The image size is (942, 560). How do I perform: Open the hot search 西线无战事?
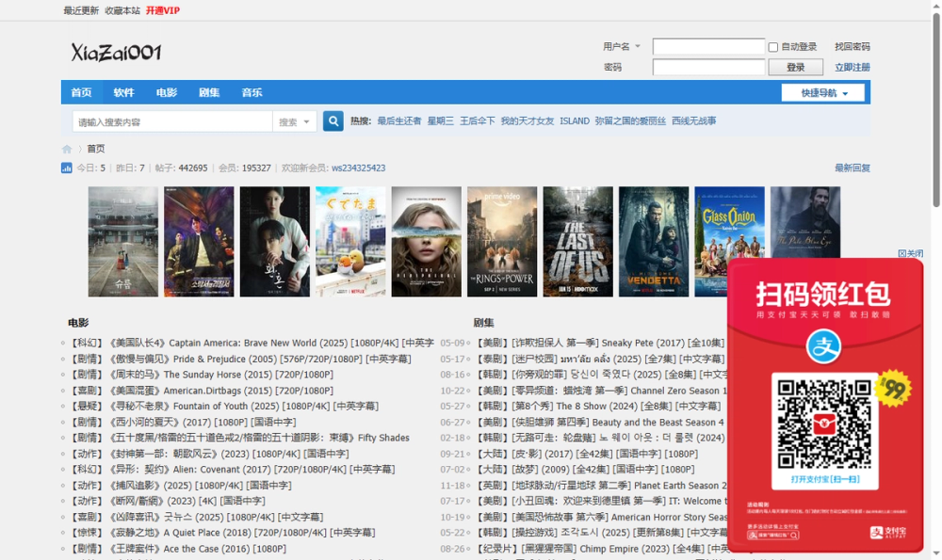coord(694,120)
